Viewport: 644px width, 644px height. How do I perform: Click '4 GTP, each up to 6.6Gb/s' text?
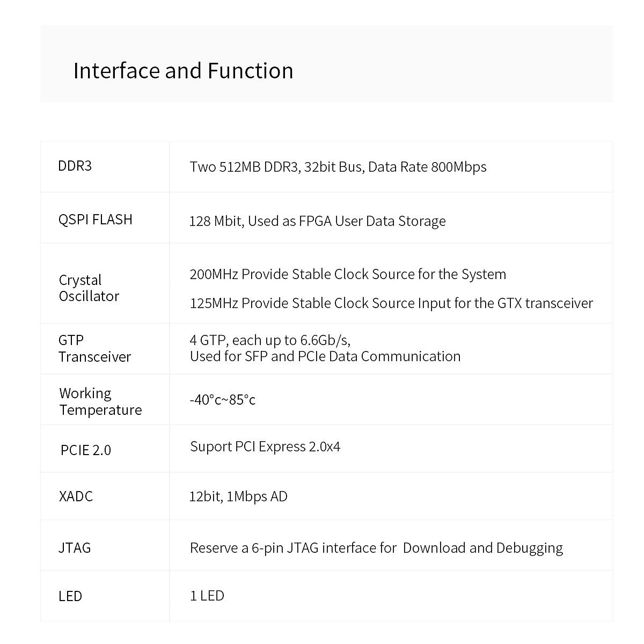tap(270, 340)
